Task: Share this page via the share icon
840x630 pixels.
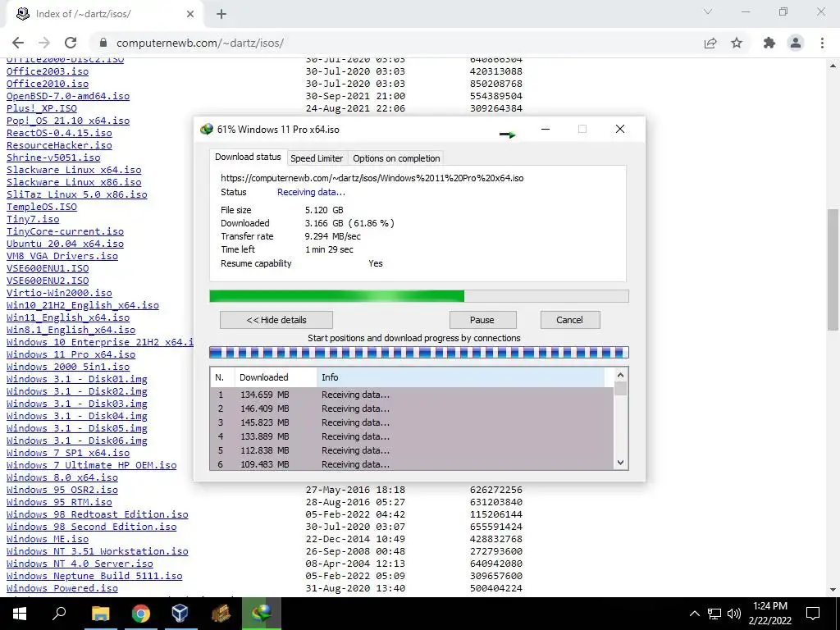Action: (710, 43)
